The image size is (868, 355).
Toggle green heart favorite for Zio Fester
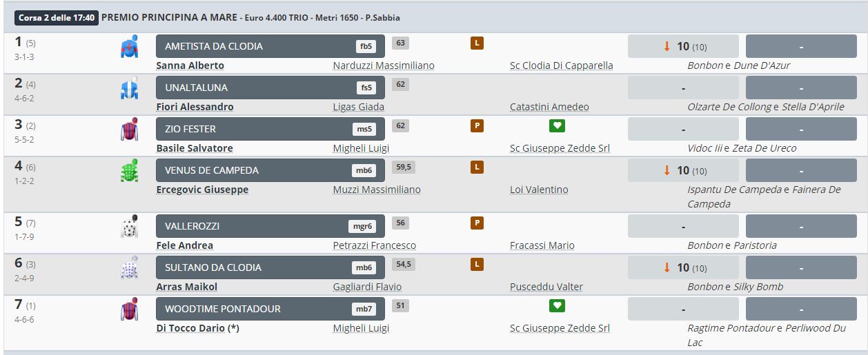tap(557, 126)
